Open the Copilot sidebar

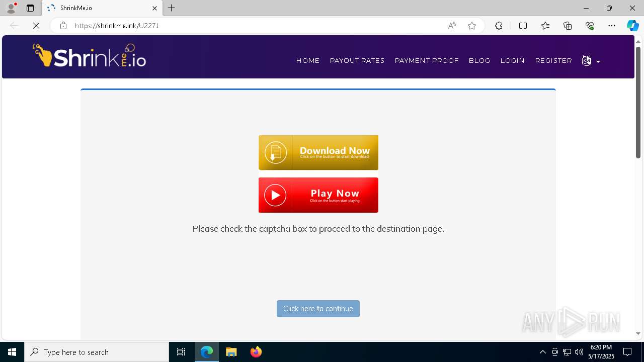point(632,26)
